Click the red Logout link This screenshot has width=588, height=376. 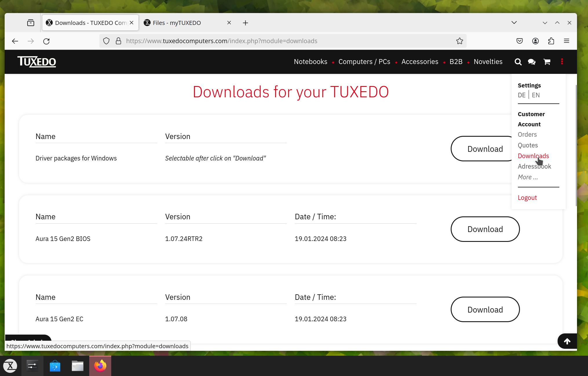(x=527, y=198)
